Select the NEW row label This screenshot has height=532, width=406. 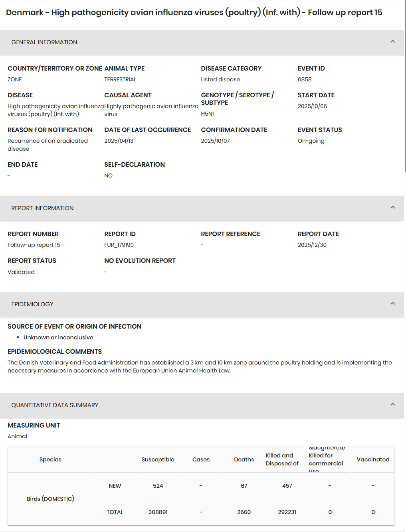(115, 486)
